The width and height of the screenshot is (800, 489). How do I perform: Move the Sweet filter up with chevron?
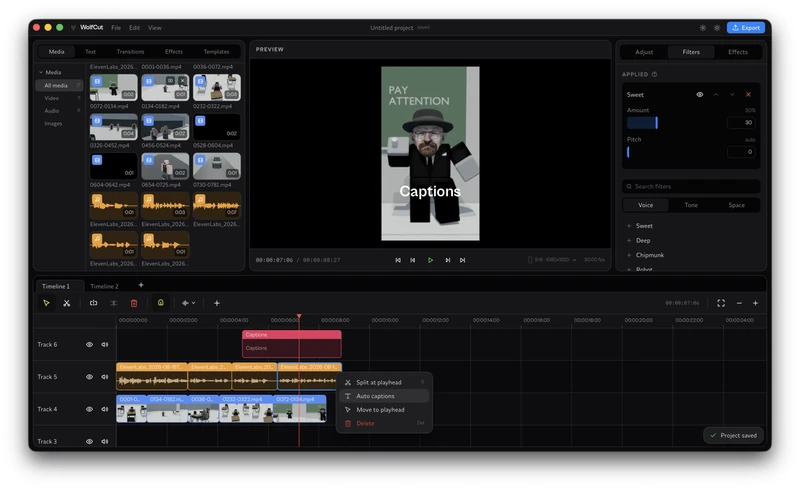click(716, 95)
